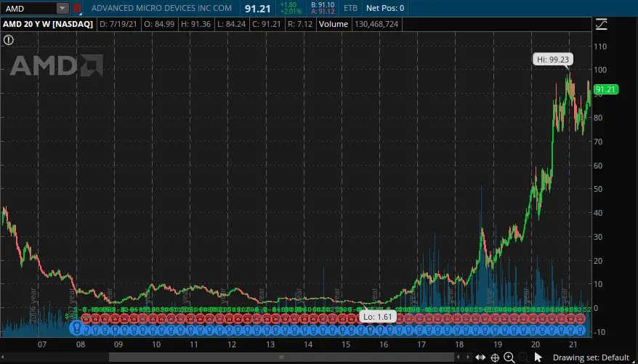This screenshot has height=364, width=638.
Task: Click the -10 price axis label
Action: (x=599, y=332)
